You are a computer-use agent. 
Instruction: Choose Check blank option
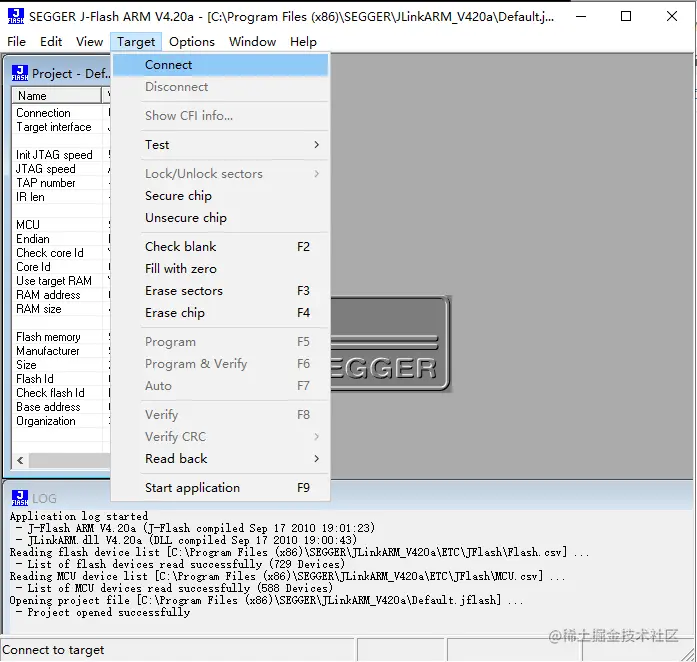point(220,247)
